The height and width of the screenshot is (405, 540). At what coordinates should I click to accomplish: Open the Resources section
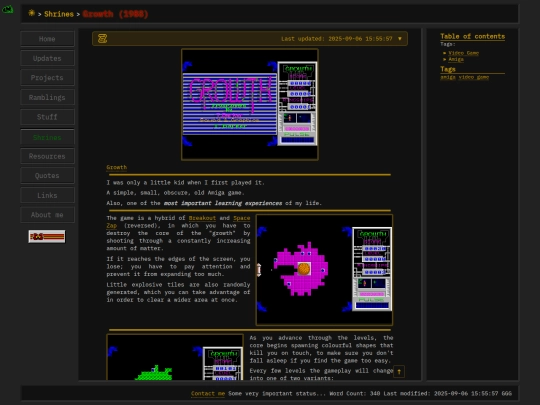click(47, 156)
